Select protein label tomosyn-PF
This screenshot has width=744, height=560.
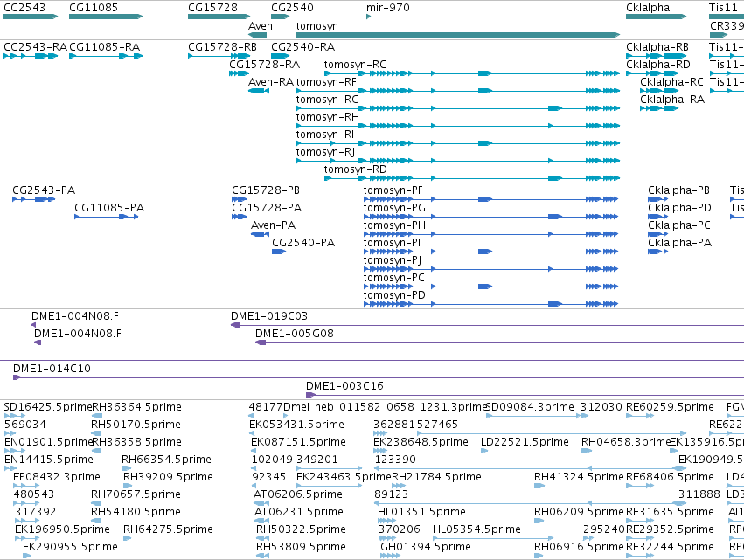(393, 190)
